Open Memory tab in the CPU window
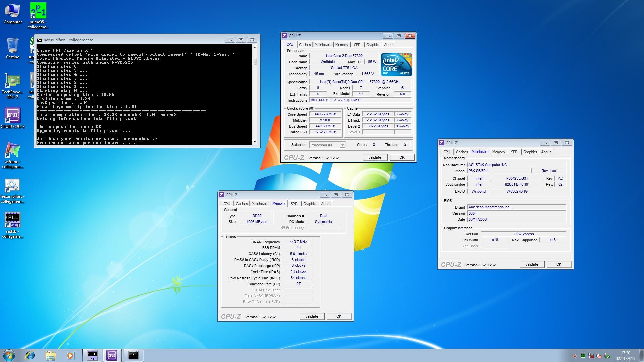Image resolution: width=644 pixels, height=362 pixels. pyautogui.click(x=342, y=45)
